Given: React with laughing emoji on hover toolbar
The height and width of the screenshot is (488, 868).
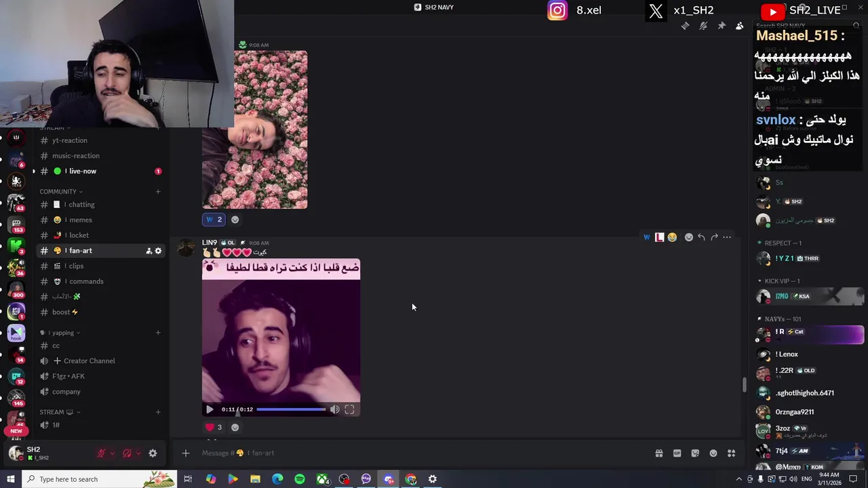Looking at the screenshot, I should (672, 237).
